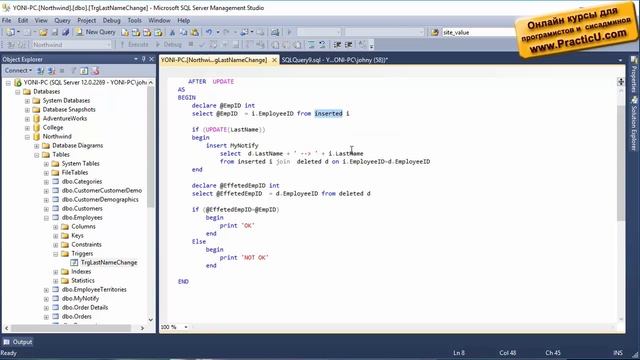This screenshot has width=640, height=360.
Task: Open the Help menu
Action: click(183, 20)
